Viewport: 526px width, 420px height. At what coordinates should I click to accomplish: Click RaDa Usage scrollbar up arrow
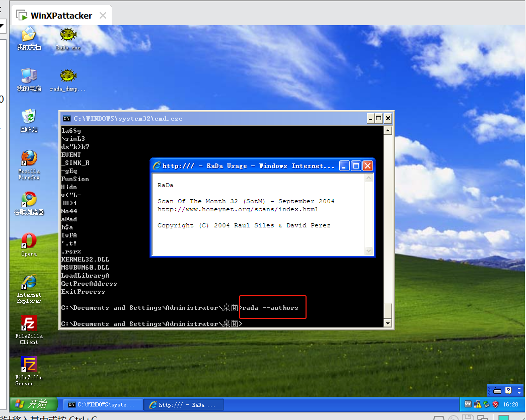click(368, 178)
